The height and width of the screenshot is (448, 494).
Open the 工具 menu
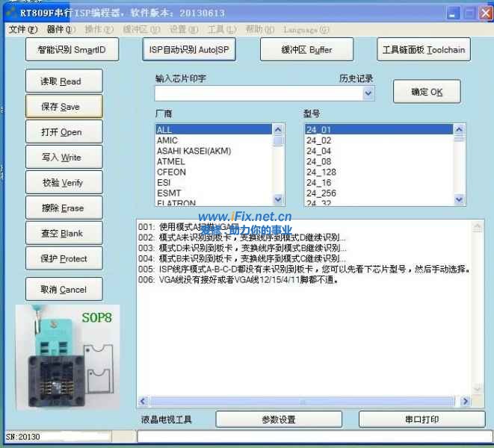(x=222, y=30)
